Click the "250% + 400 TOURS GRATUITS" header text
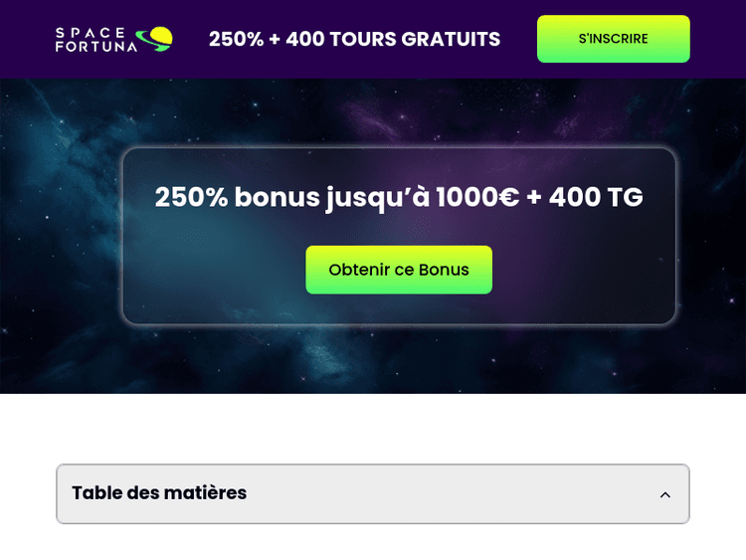 point(354,40)
